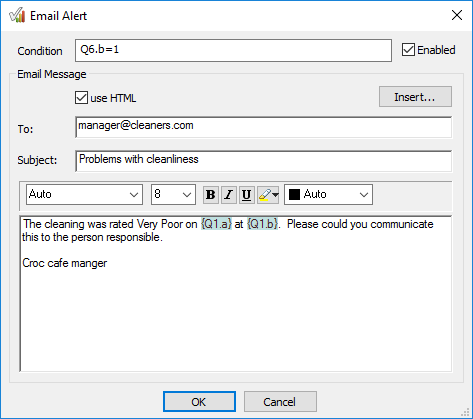
Task: Click the Email Alert app icon
Action: (17, 15)
